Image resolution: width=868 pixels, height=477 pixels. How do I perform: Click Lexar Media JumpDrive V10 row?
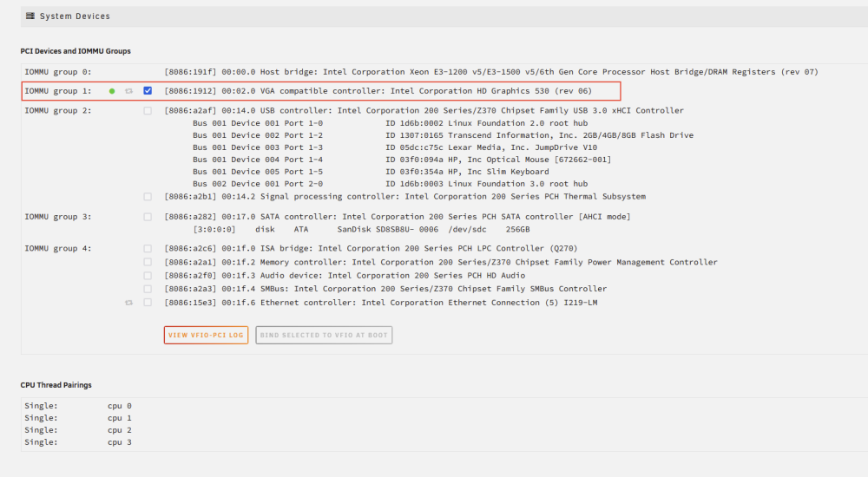click(395, 147)
